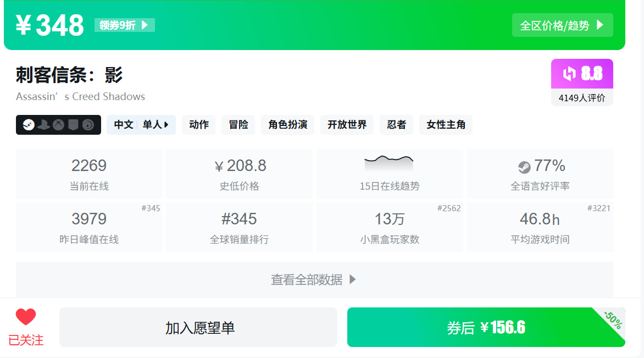Image resolution: width=644 pixels, height=358 pixels.
Task: Click the ¥348 price text
Action: pos(49,25)
